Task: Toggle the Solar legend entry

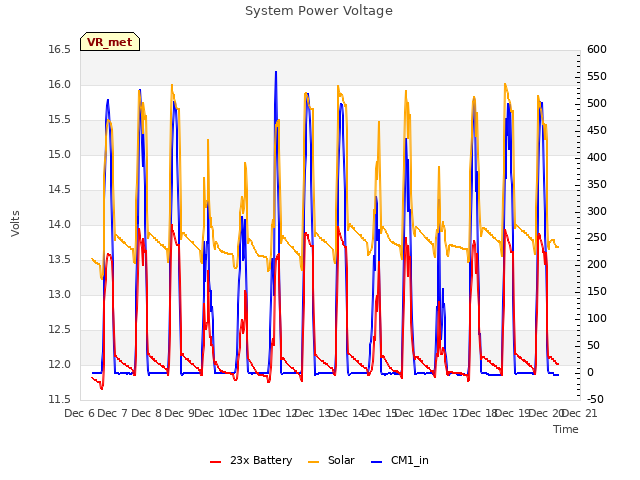Action: [331, 460]
